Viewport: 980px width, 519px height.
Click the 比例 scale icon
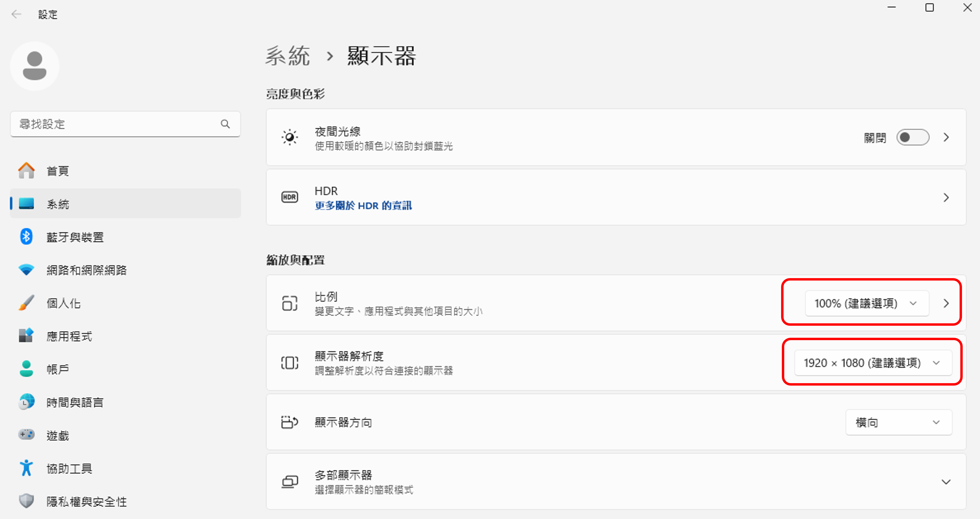(x=289, y=303)
